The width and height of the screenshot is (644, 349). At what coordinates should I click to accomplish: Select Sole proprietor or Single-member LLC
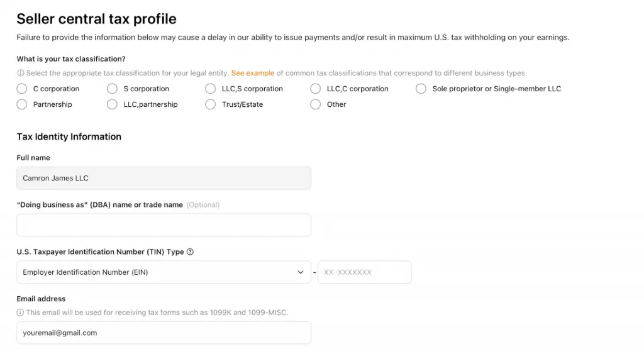[421, 89]
